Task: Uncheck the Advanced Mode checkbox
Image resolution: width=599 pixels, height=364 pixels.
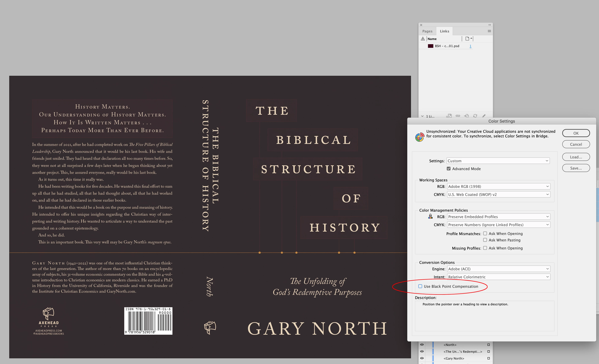Action: coord(448,169)
